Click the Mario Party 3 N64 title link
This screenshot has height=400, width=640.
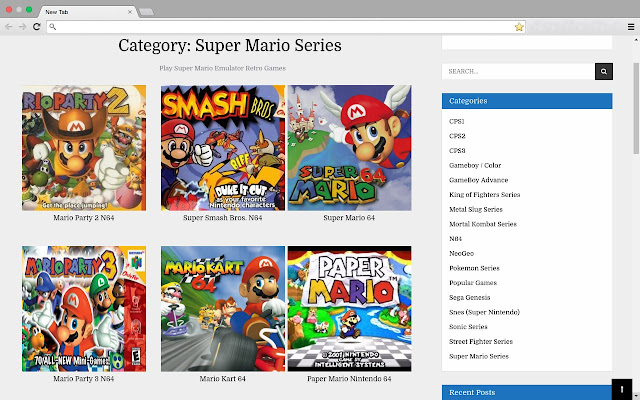84,379
